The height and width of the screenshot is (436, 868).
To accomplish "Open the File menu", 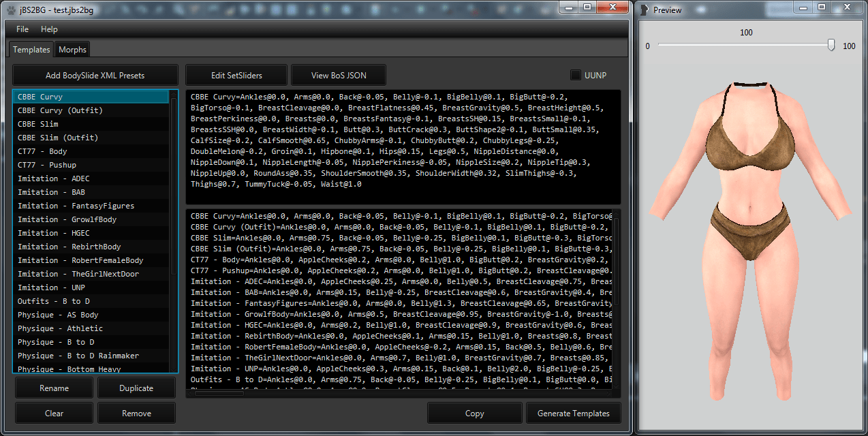I will click(22, 29).
